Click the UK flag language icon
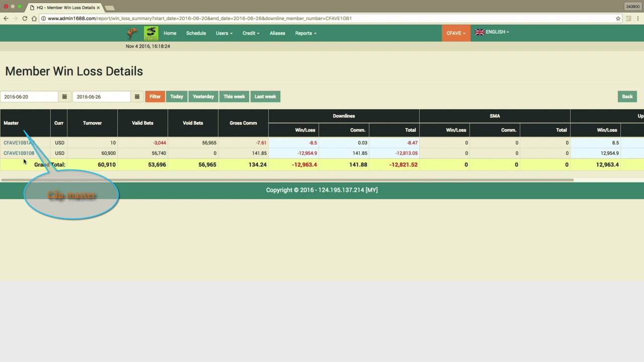The image size is (644, 362). pyautogui.click(x=479, y=32)
